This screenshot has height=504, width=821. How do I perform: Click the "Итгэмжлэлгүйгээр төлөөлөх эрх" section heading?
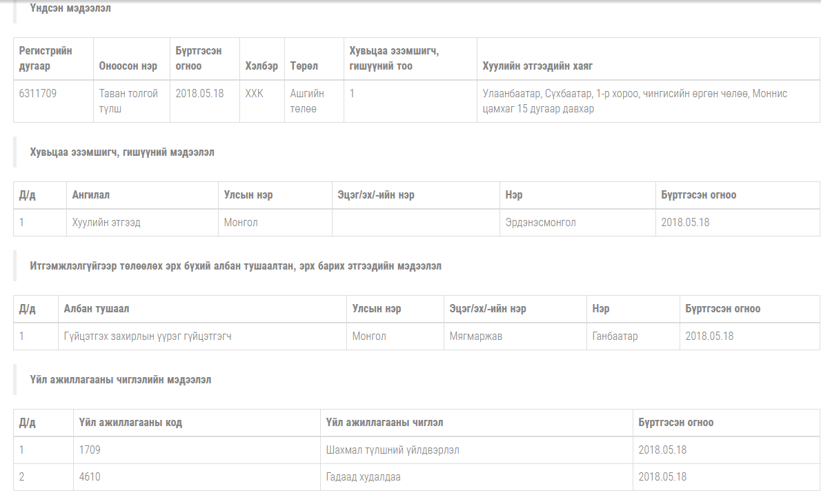(x=235, y=266)
